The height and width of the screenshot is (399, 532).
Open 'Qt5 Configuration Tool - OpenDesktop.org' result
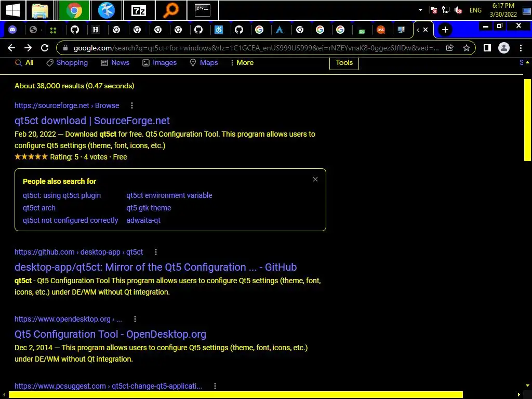(110, 334)
